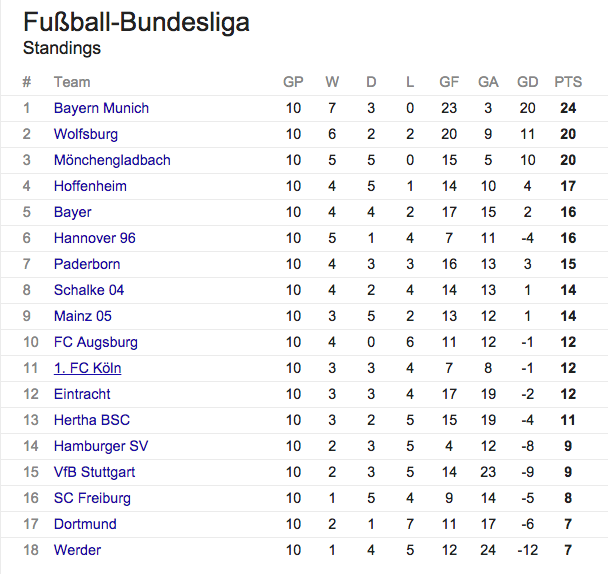Open the Wolfsburg team link

(x=86, y=134)
